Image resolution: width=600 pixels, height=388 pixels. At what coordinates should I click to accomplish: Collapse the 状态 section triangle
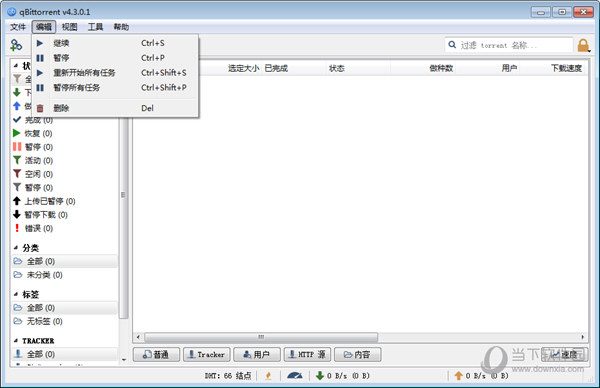tap(16, 66)
